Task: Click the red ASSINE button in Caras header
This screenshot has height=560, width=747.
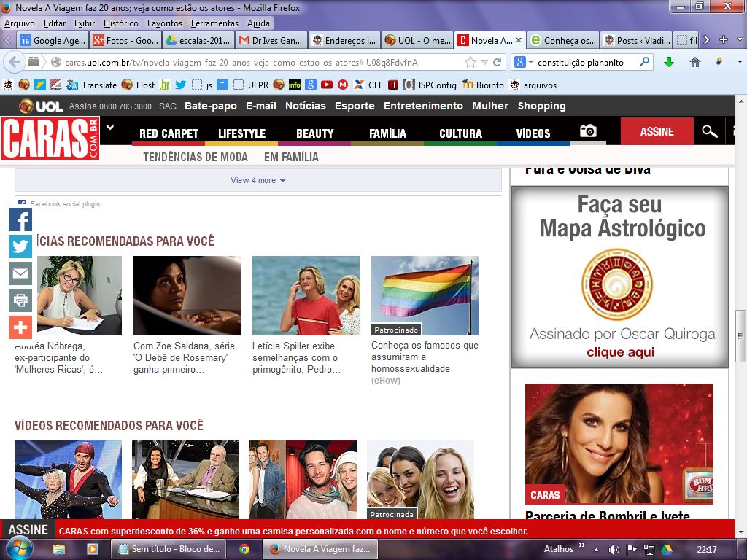Action: coord(657,131)
